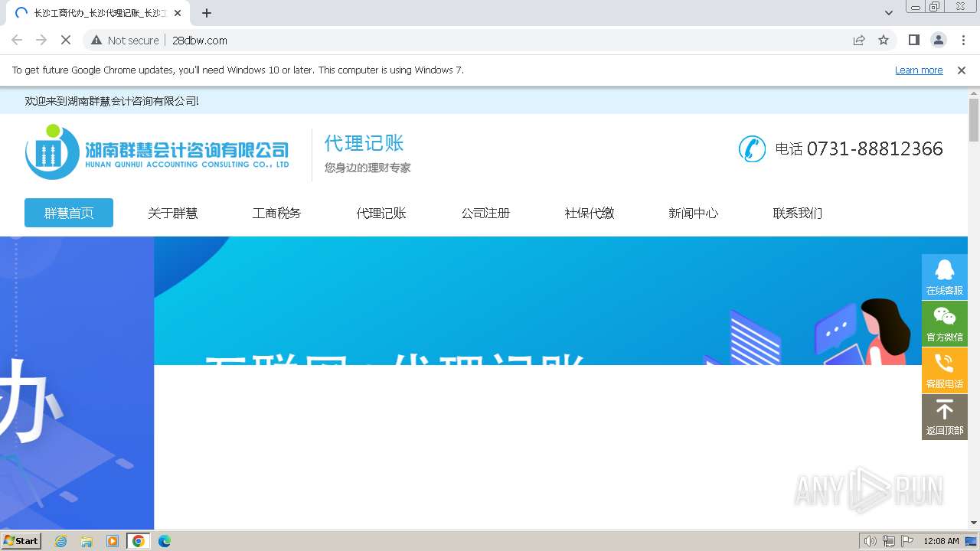Open Chrome three-dot menu
The image size is (980, 551).
[962, 40]
